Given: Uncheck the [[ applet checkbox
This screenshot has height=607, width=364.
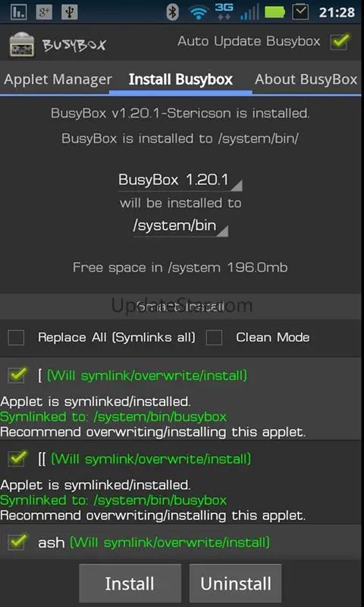Looking at the screenshot, I should (17, 459).
